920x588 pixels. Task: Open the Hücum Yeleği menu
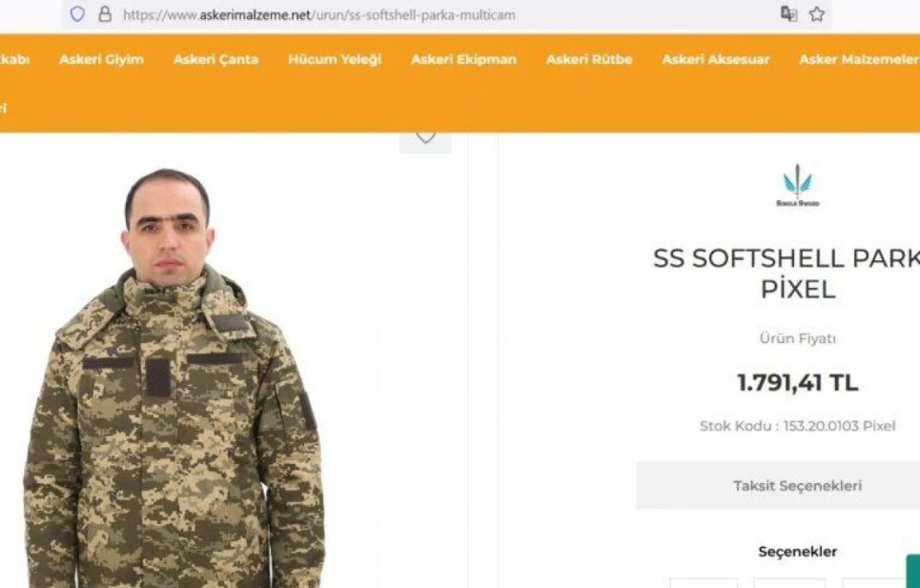335,59
